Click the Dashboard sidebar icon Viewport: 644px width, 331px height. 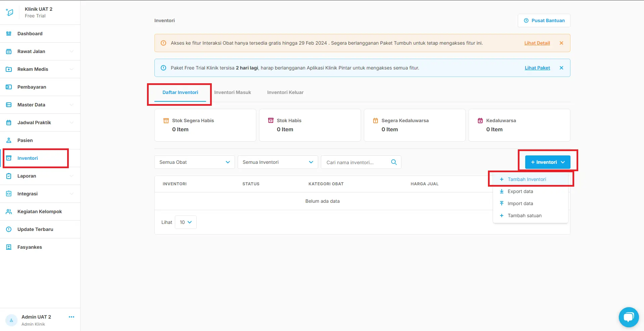pyautogui.click(x=9, y=34)
